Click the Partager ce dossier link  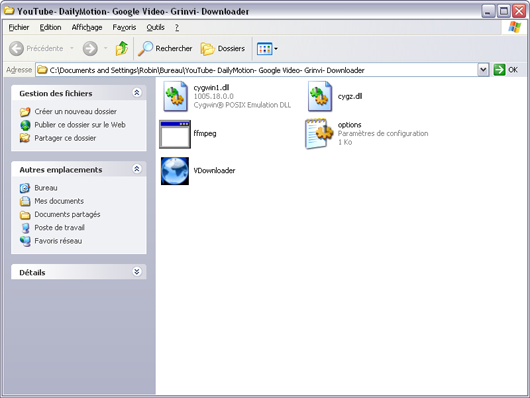[65, 138]
